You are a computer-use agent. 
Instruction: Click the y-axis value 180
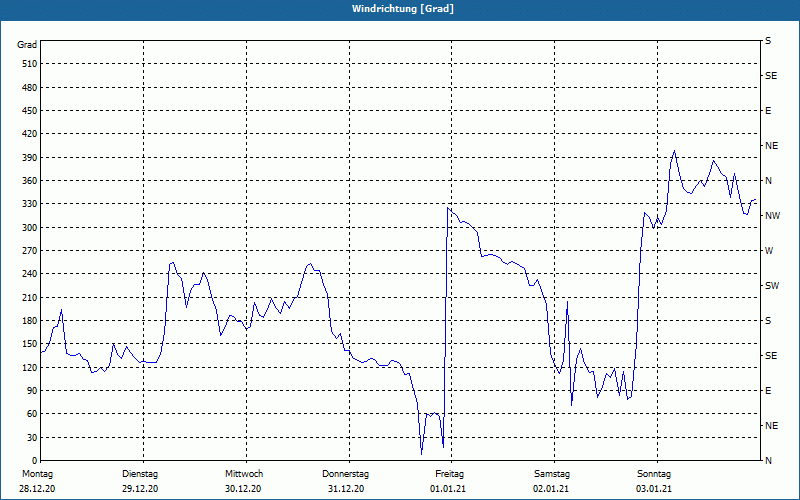[30, 320]
